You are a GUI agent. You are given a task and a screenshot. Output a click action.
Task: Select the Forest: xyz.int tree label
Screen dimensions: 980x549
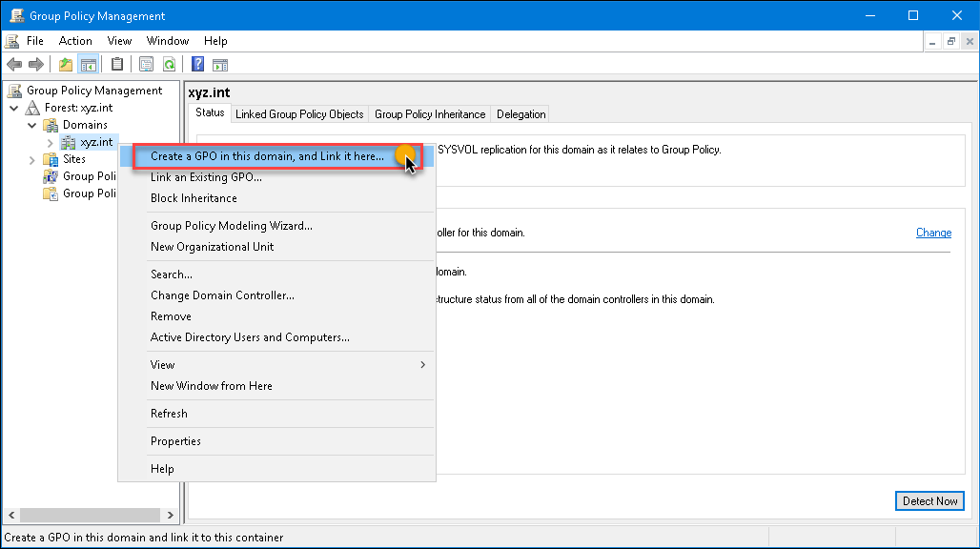pos(79,108)
